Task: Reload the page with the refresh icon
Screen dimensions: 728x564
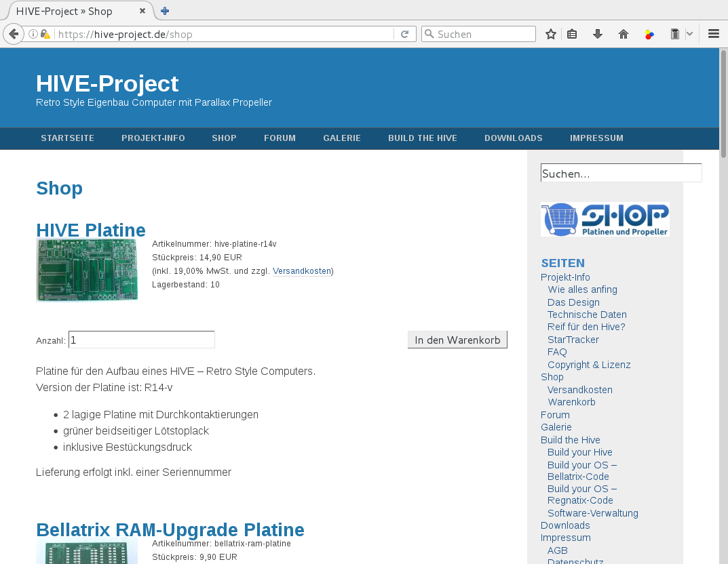Action: [404, 34]
